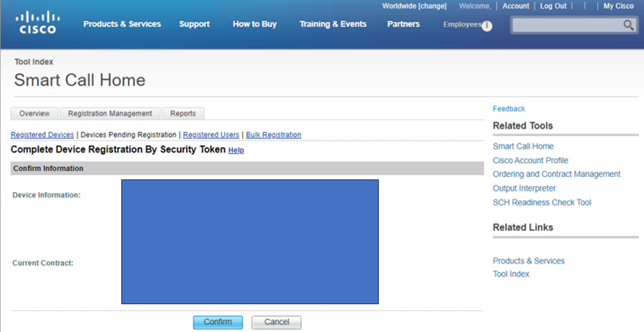
Task: Open the SCH Readiness Check Tool link
Action: [x=541, y=202]
